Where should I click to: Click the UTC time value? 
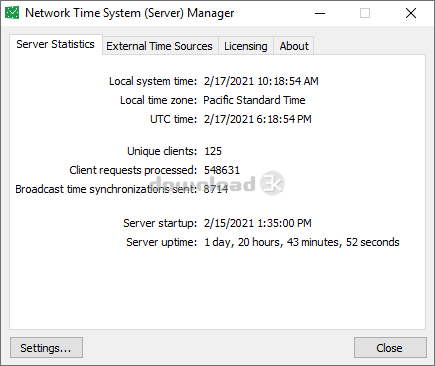tap(257, 119)
